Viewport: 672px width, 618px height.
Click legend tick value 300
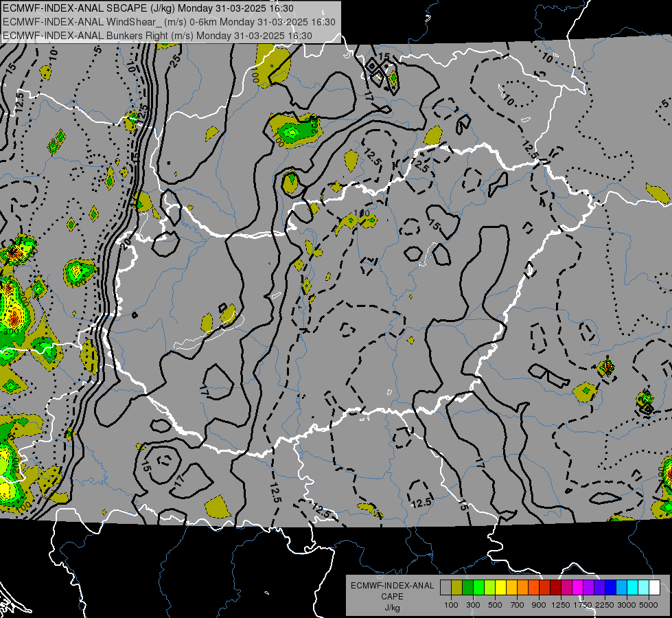click(473, 605)
